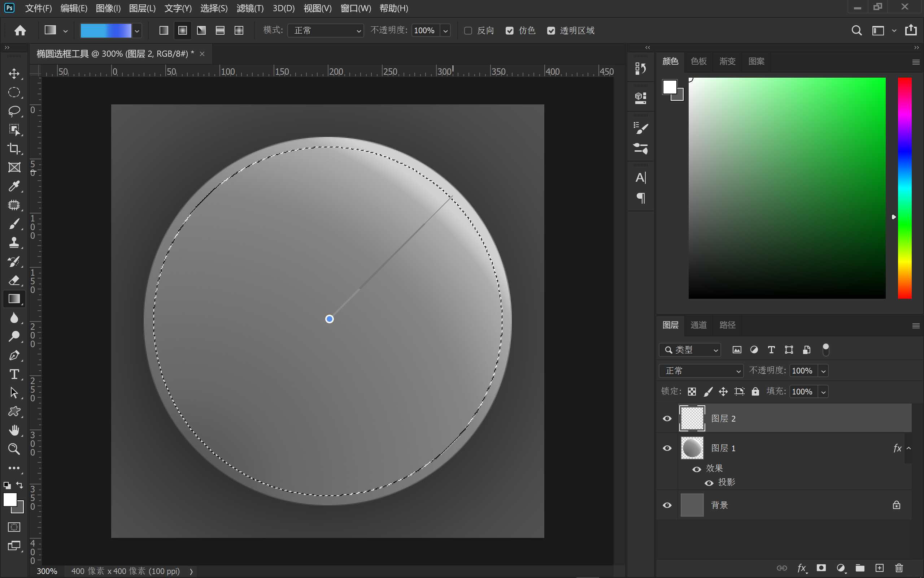The width and height of the screenshot is (924, 578).
Task: Select the Eraser tool
Action: tap(14, 280)
